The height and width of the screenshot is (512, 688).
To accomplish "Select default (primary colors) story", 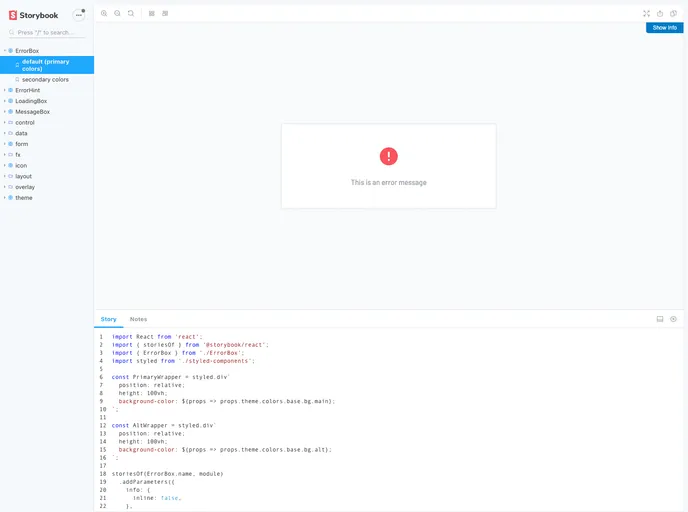I will pyautogui.click(x=47, y=65).
